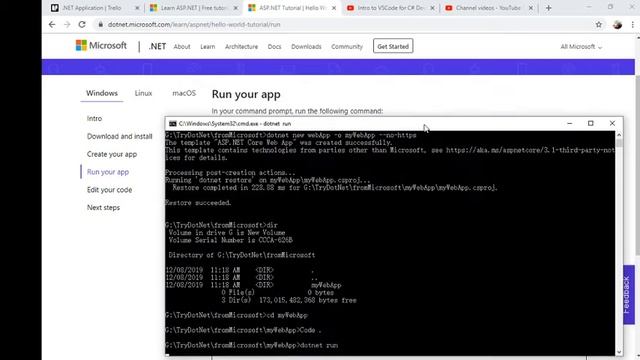Close the cmd.exe window

(612, 123)
